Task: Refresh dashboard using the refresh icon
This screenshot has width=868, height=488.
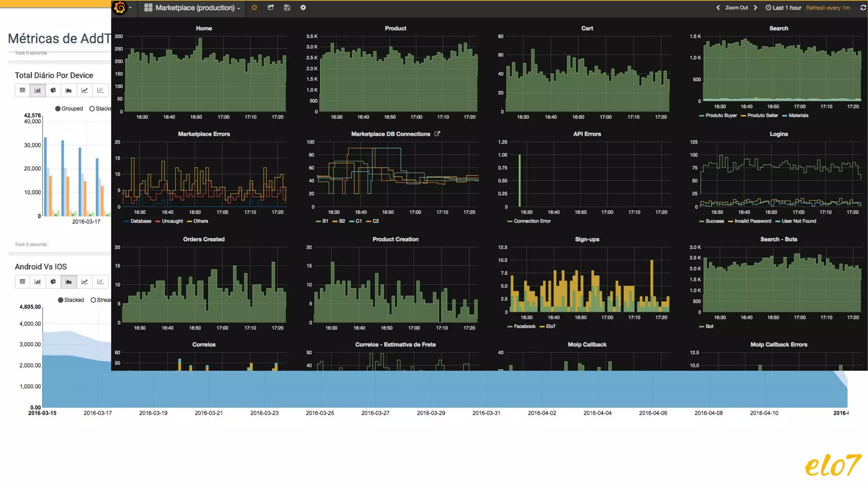Action: tap(863, 8)
